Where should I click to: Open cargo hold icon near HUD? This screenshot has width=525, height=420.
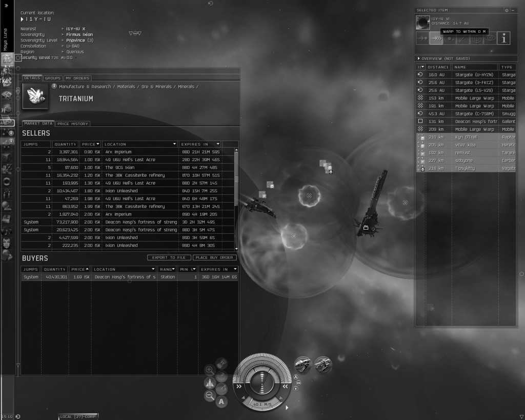point(221,364)
